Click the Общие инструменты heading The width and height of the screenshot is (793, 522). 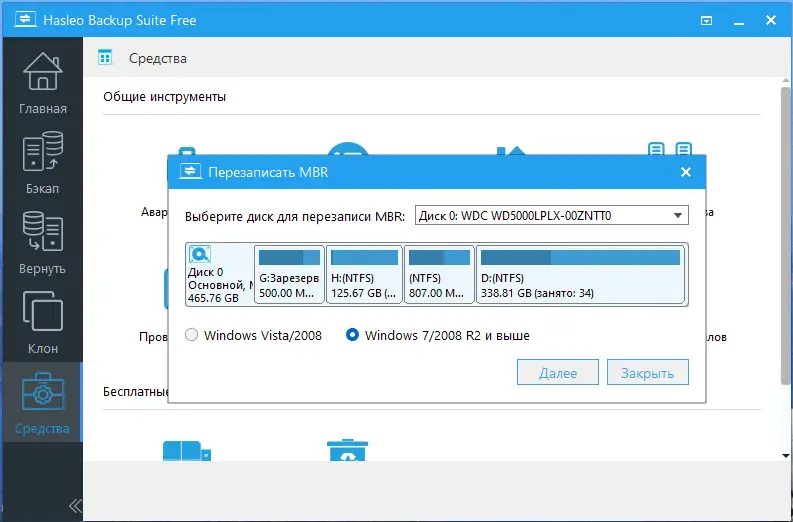164,96
